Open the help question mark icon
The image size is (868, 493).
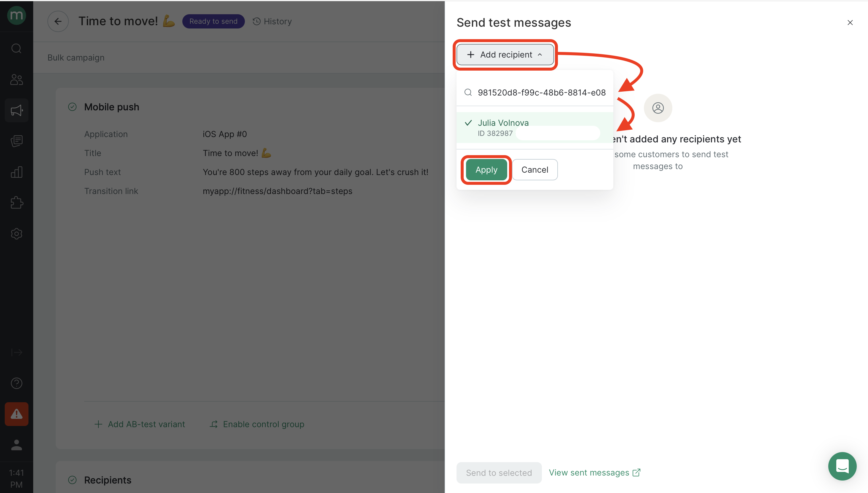(16, 383)
